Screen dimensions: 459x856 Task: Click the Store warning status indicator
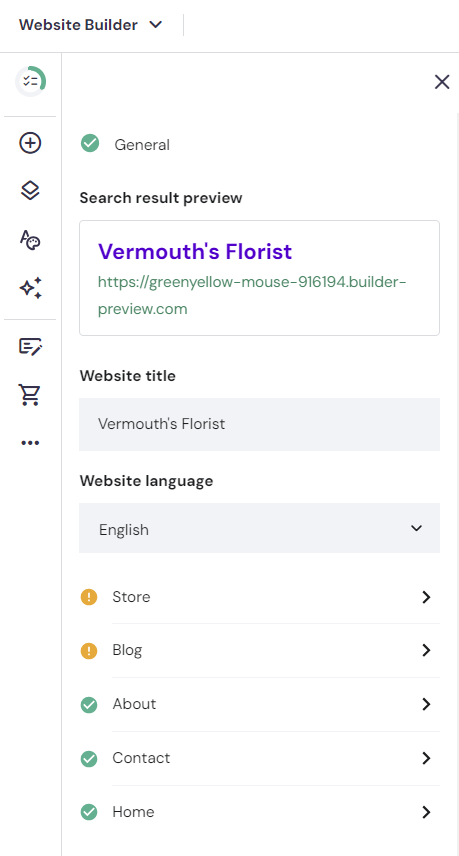pyautogui.click(x=89, y=597)
